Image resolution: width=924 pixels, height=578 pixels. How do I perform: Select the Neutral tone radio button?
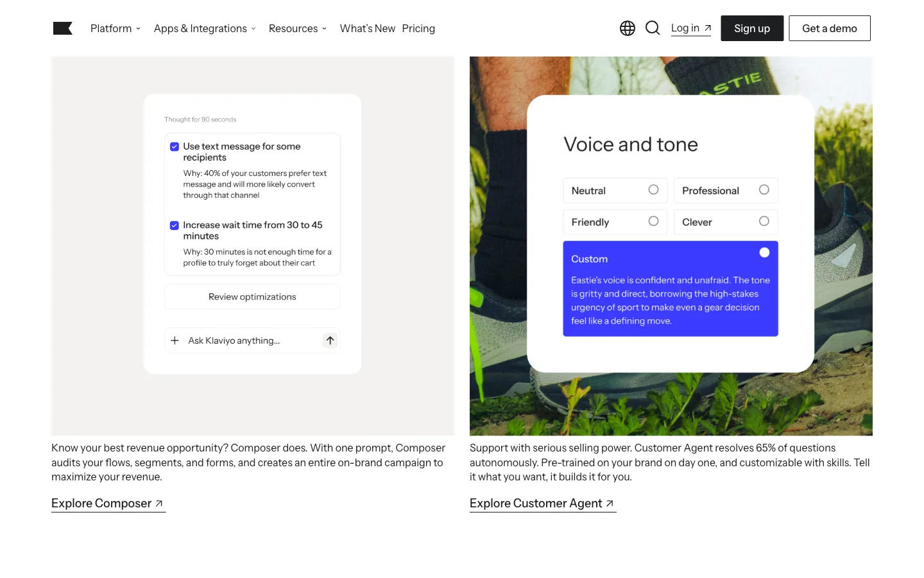point(653,189)
